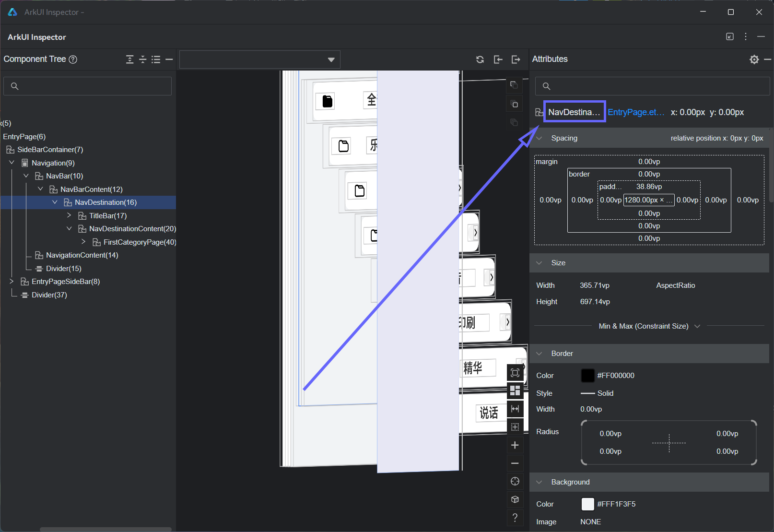Refresh the inspector snapshot
This screenshot has width=774, height=532.
(x=480, y=59)
